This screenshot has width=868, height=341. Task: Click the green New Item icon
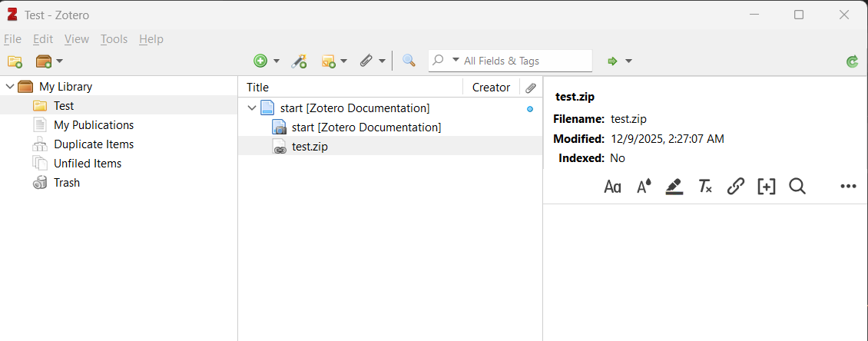pyautogui.click(x=260, y=61)
